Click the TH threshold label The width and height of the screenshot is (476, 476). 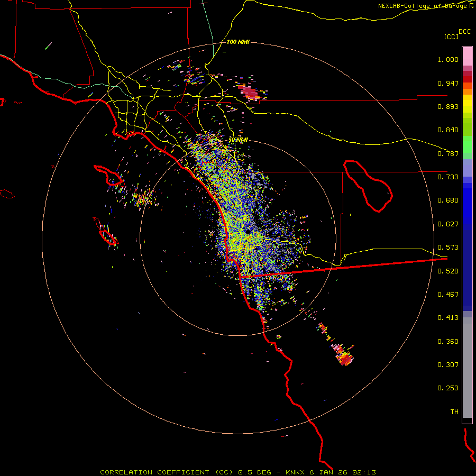454,412
